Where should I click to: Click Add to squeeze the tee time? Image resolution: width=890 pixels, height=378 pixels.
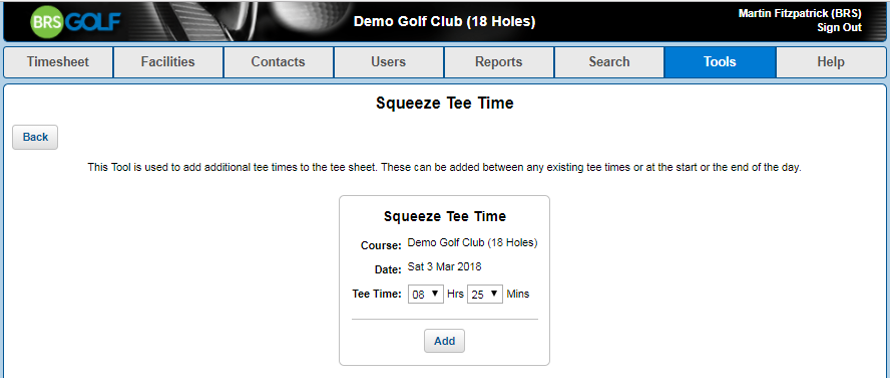point(444,341)
